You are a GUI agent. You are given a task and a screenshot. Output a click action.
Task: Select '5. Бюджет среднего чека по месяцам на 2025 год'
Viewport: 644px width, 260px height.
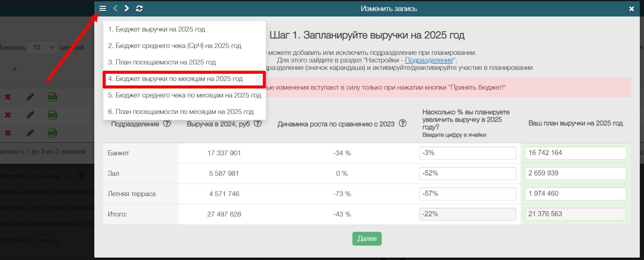click(x=184, y=95)
